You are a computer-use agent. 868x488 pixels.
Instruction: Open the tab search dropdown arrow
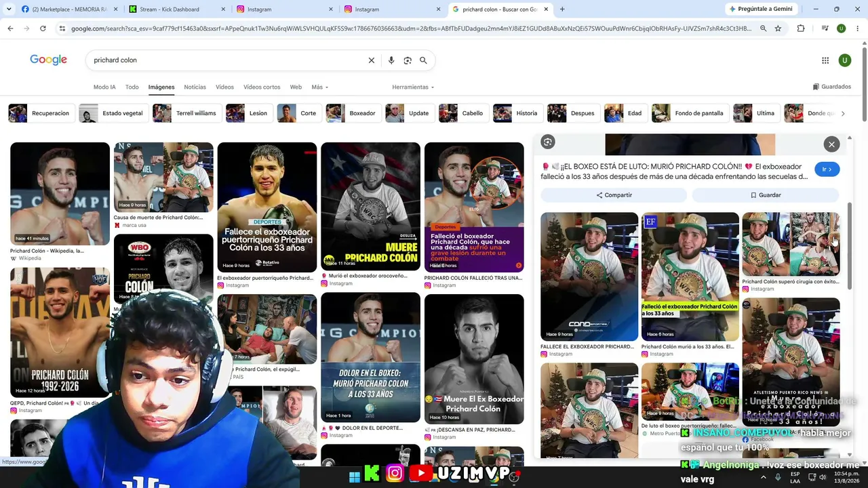click(9, 9)
